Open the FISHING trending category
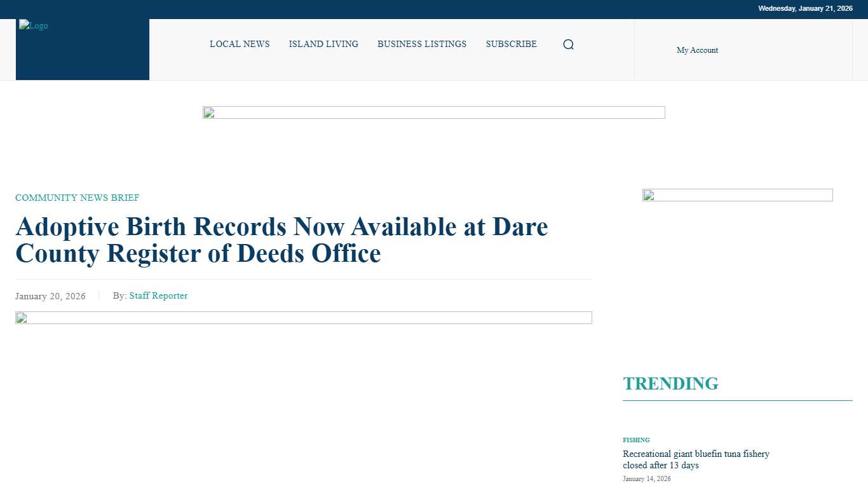 [636, 440]
